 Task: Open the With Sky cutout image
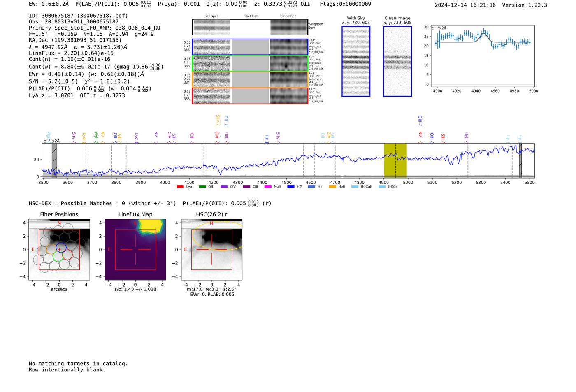[356, 61]
